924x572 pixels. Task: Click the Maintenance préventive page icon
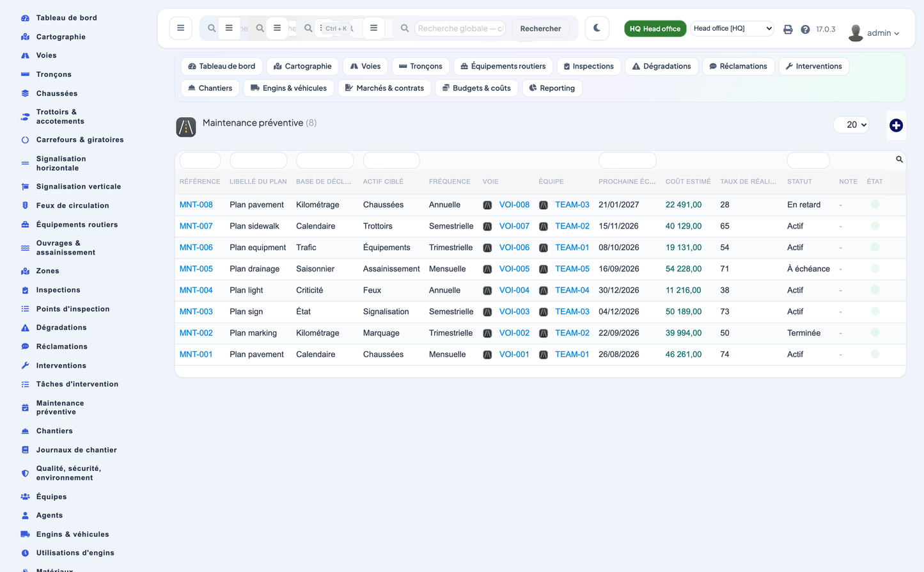[186, 127]
